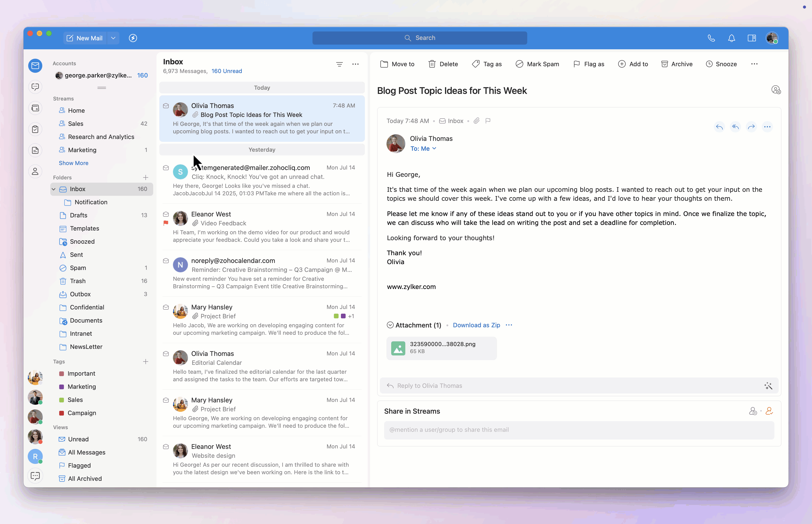The width and height of the screenshot is (812, 524).
Task: Click the inbox filter icon
Action: 339,64
